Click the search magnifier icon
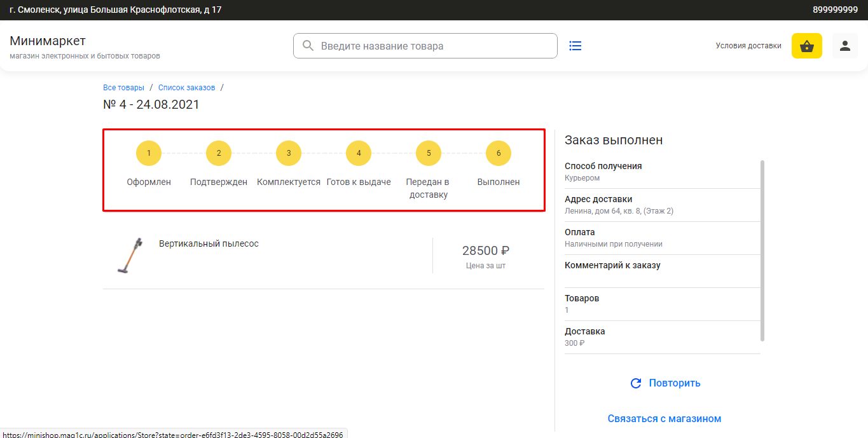 (308, 46)
